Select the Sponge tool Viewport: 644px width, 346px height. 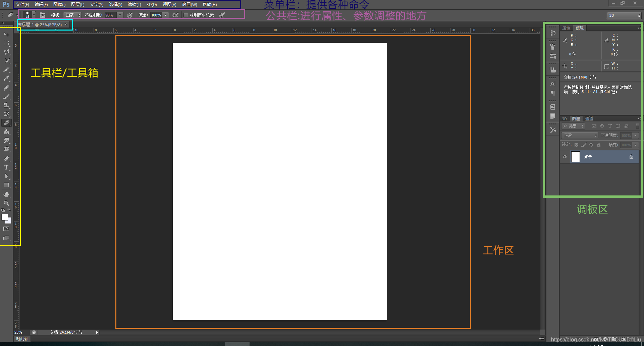pyautogui.click(x=6, y=149)
